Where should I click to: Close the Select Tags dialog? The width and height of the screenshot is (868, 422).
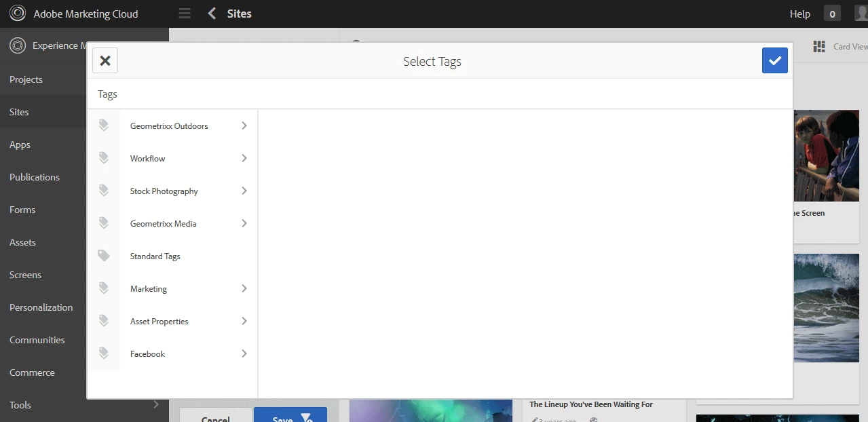(x=105, y=60)
